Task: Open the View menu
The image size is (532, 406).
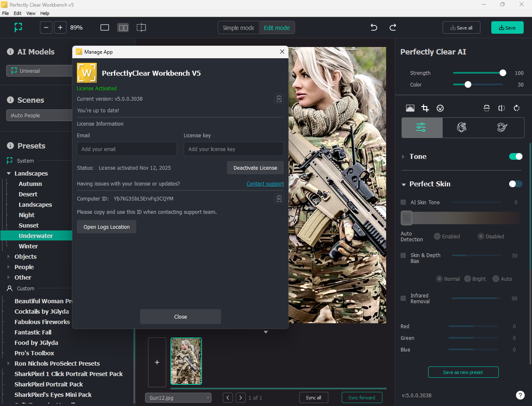Action: pyautogui.click(x=31, y=13)
